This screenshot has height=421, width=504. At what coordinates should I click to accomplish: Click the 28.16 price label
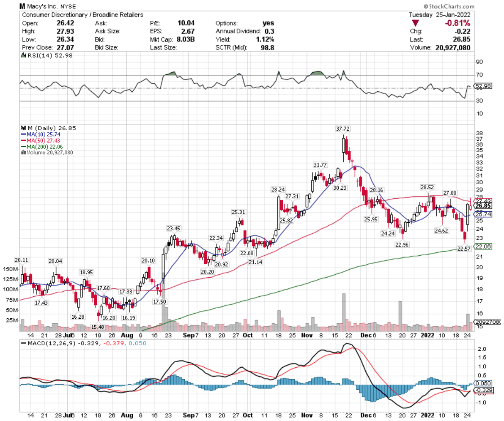pyautogui.click(x=376, y=190)
